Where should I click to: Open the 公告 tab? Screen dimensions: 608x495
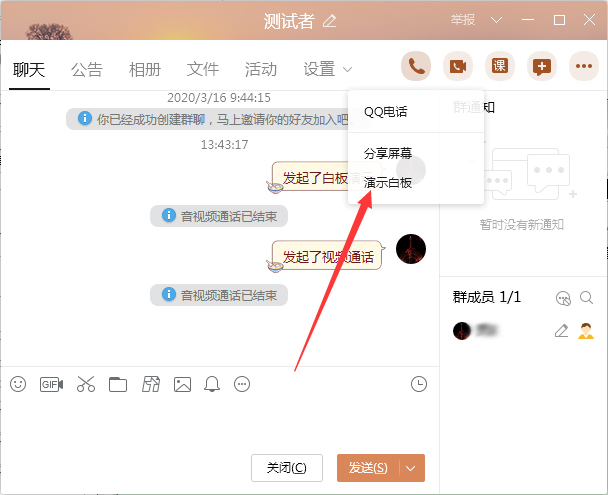(x=87, y=70)
